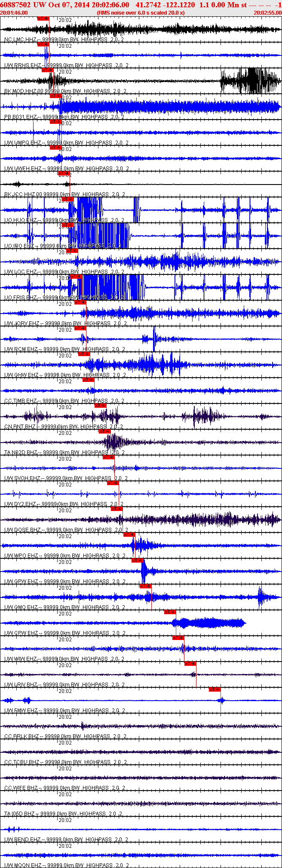Click the end time 20:02:55.00 label

pos(267,12)
